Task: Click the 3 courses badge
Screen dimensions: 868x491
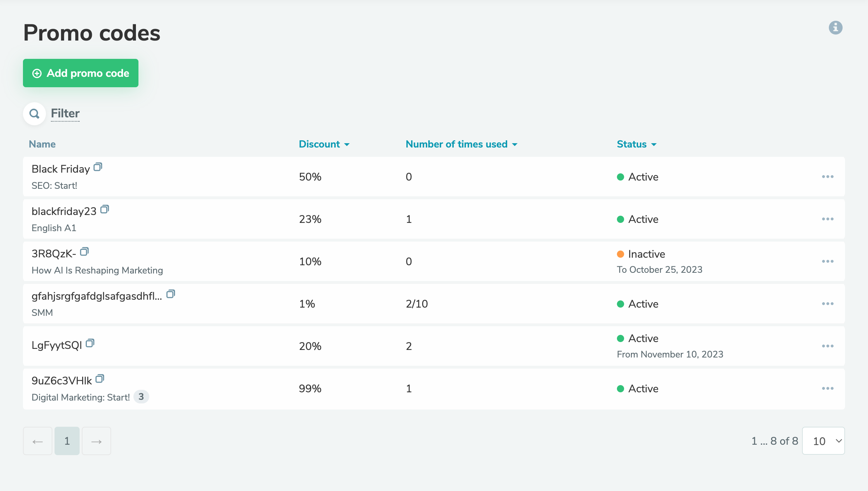Action: (x=141, y=397)
